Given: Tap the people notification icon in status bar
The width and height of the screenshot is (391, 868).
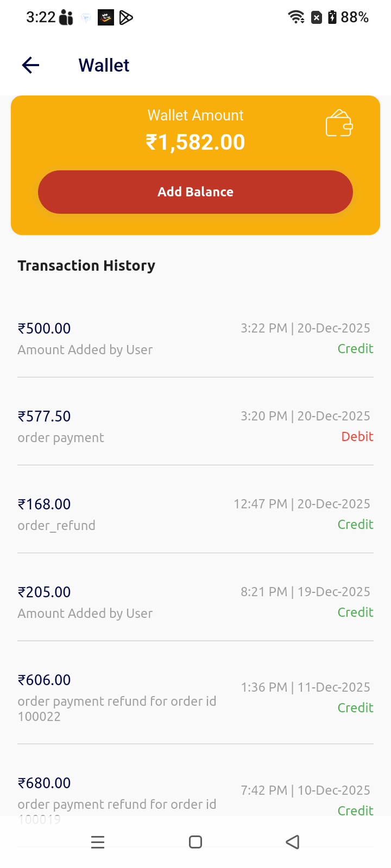Looking at the screenshot, I should pos(66,18).
